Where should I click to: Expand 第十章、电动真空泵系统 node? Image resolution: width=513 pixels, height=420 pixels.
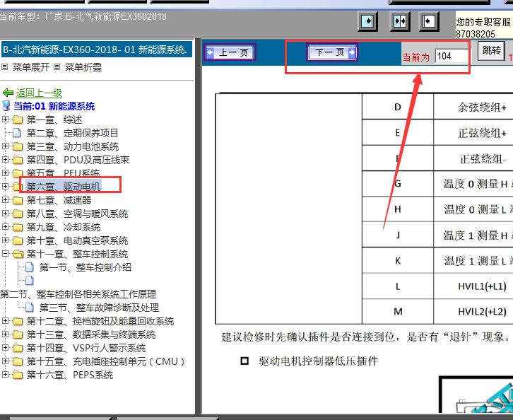pos(5,240)
